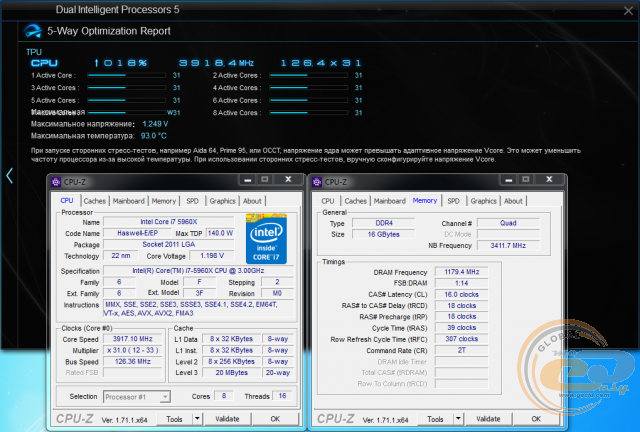
Task: Click the Intel Core i7 inside logo
Action: [x=266, y=239]
